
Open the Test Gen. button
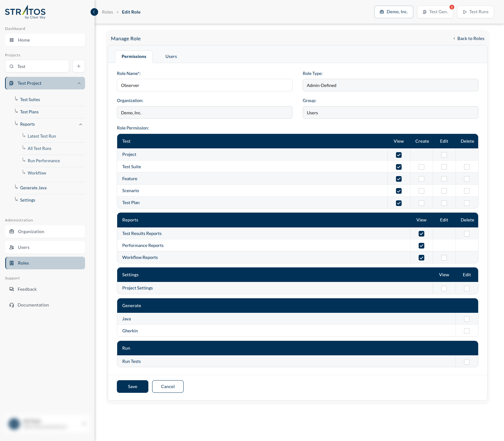[435, 12]
